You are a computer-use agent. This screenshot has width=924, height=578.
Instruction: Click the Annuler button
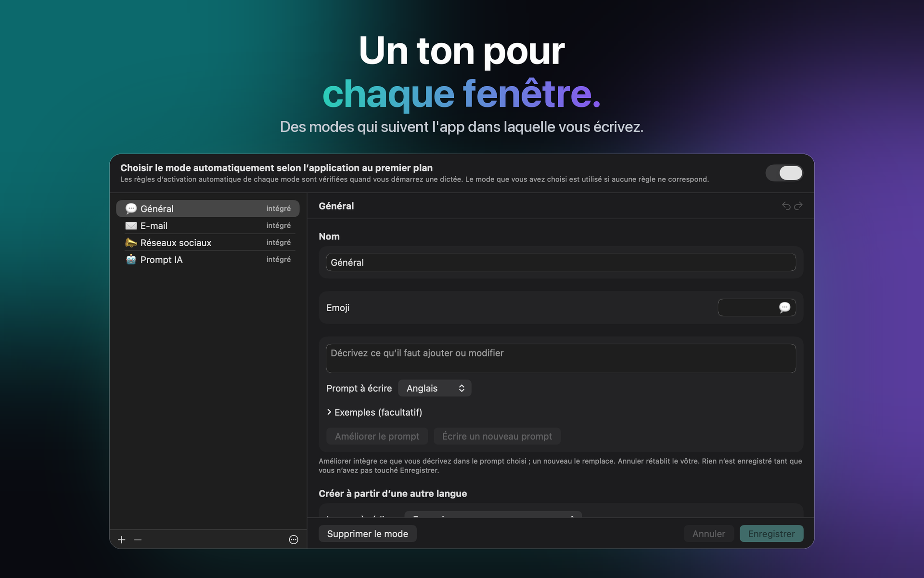pos(709,534)
